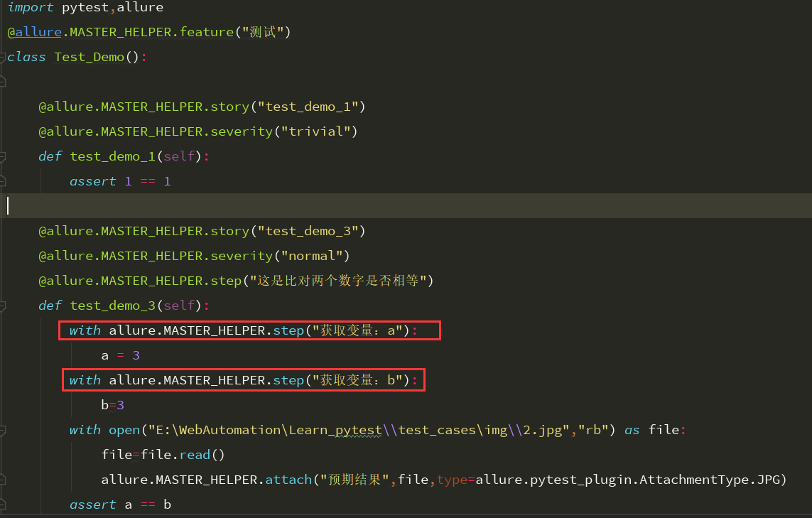Click the "normal" severity string
Image resolution: width=812 pixels, height=518 pixels.
click(312, 256)
